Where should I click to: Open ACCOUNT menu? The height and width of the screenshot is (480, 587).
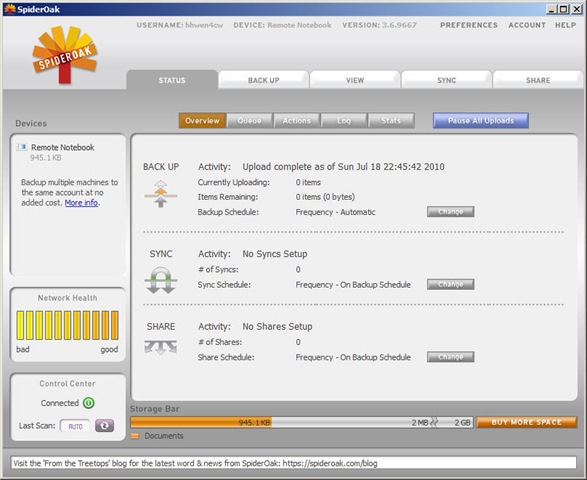527,25
